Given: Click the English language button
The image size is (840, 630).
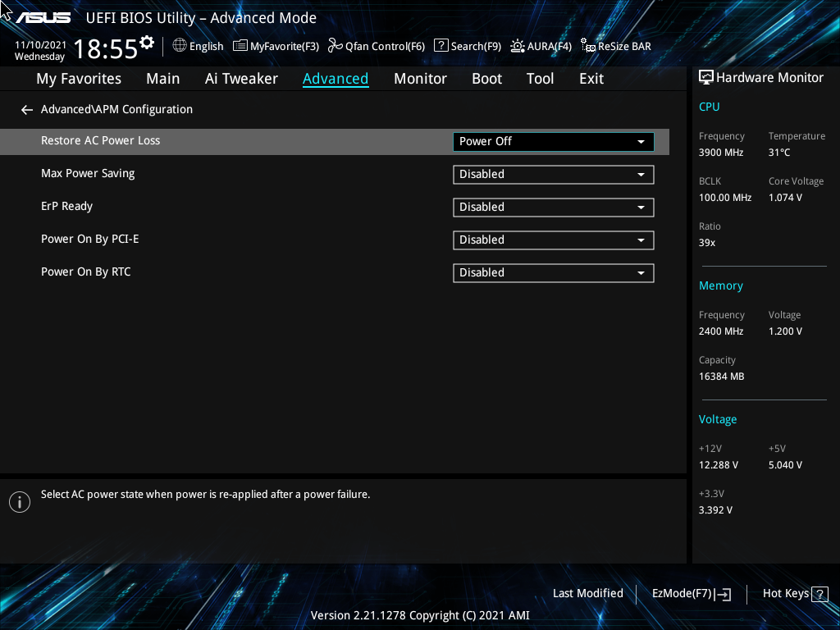Looking at the screenshot, I should coord(199,46).
